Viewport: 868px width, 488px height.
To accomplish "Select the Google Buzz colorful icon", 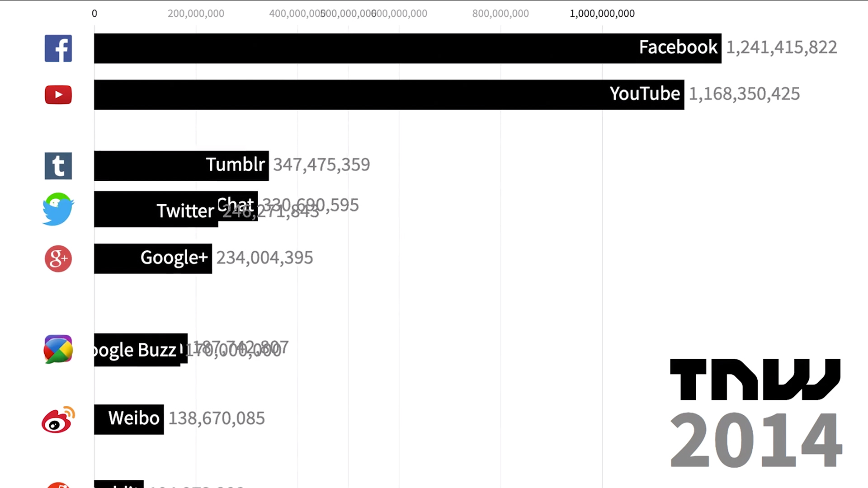I will pyautogui.click(x=58, y=349).
